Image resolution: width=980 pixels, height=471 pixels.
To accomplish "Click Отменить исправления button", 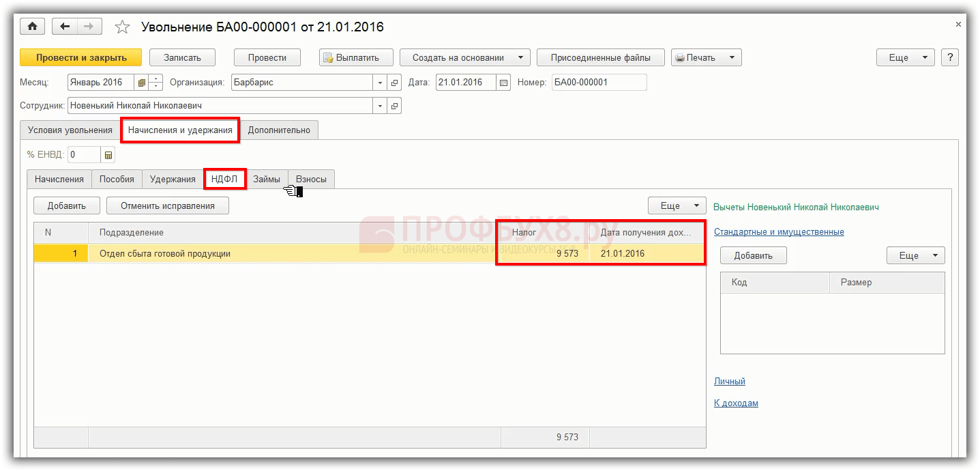I will pyautogui.click(x=168, y=205).
